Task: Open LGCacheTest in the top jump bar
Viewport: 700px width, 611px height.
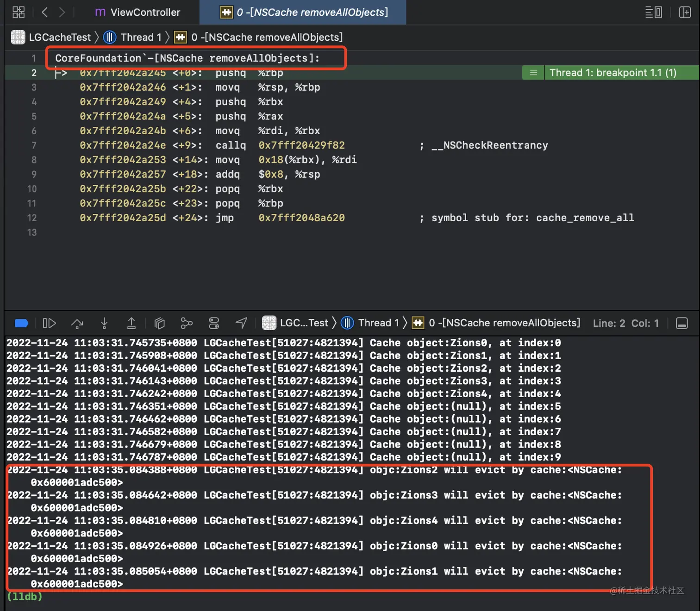Action: click(x=60, y=37)
